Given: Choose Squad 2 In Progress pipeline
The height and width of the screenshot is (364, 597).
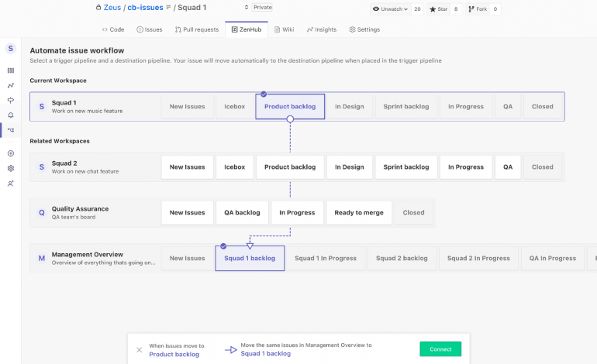Looking at the screenshot, I should tap(466, 167).
